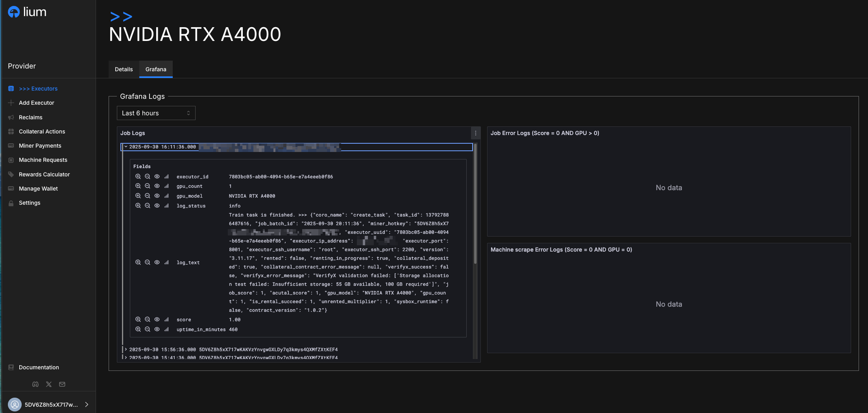Image resolution: width=868 pixels, height=413 pixels.
Task: Switch to the Details tab
Action: click(x=124, y=69)
